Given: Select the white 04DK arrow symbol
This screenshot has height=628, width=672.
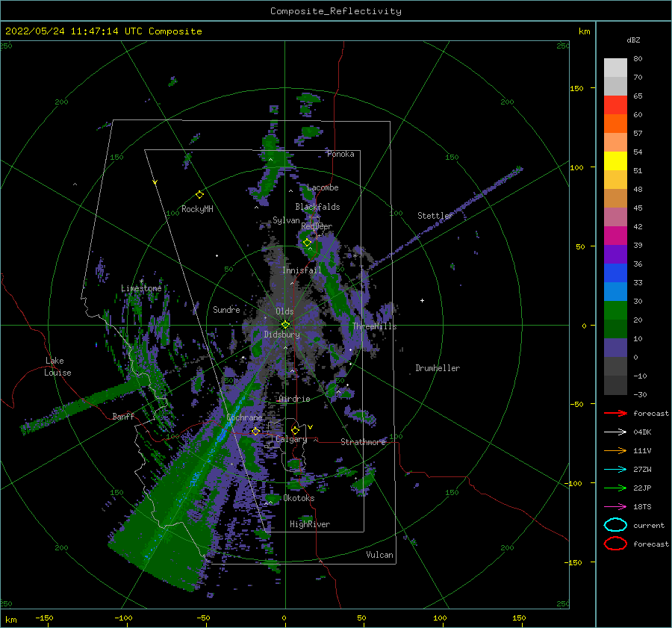Looking at the screenshot, I should click(x=615, y=432).
